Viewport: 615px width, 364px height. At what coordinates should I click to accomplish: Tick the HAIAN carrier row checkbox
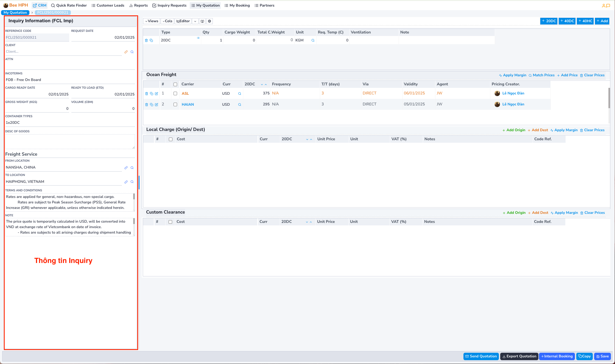point(175,105)
